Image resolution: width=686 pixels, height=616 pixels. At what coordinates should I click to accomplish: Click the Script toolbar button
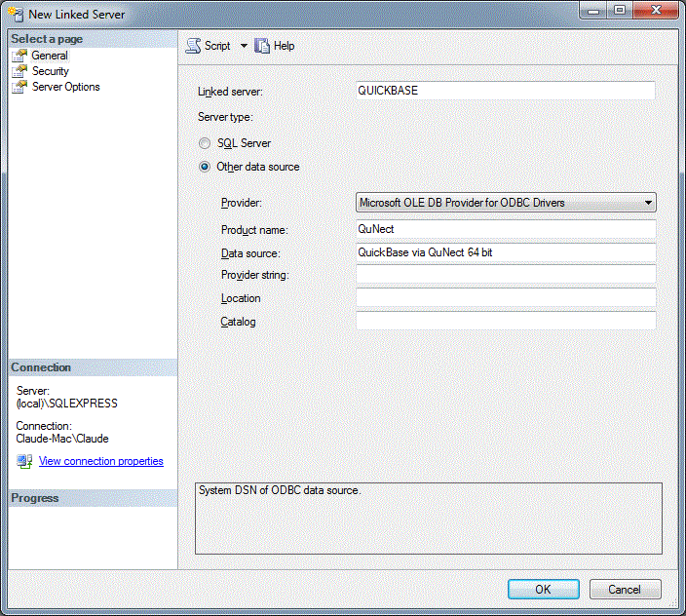[209, 46]
